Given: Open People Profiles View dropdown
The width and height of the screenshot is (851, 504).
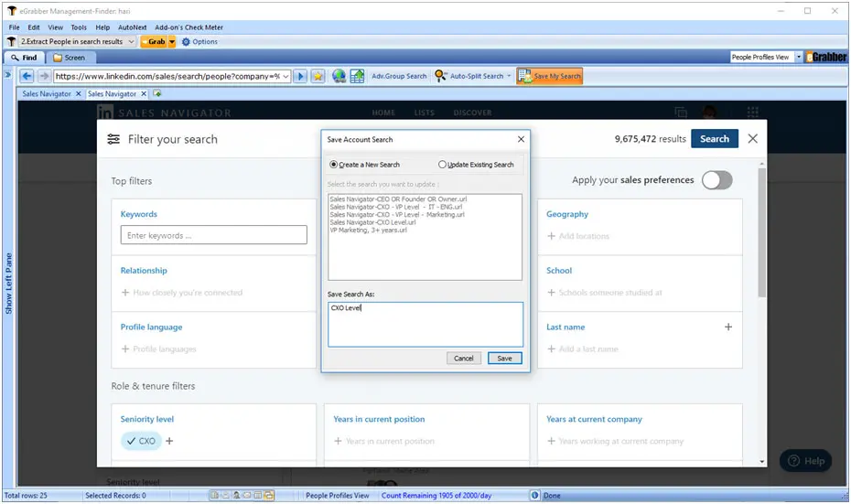Looking at the screenshot, I should tap(798, 57).
